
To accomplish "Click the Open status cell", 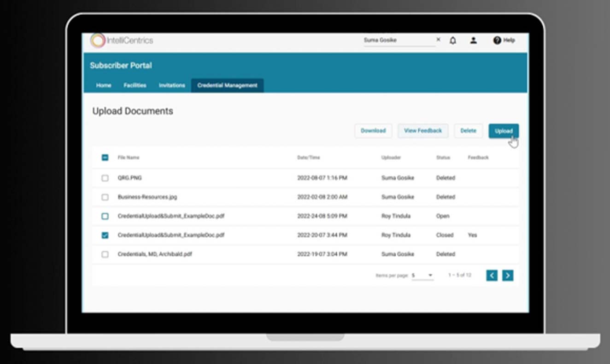I will [443, 216].
